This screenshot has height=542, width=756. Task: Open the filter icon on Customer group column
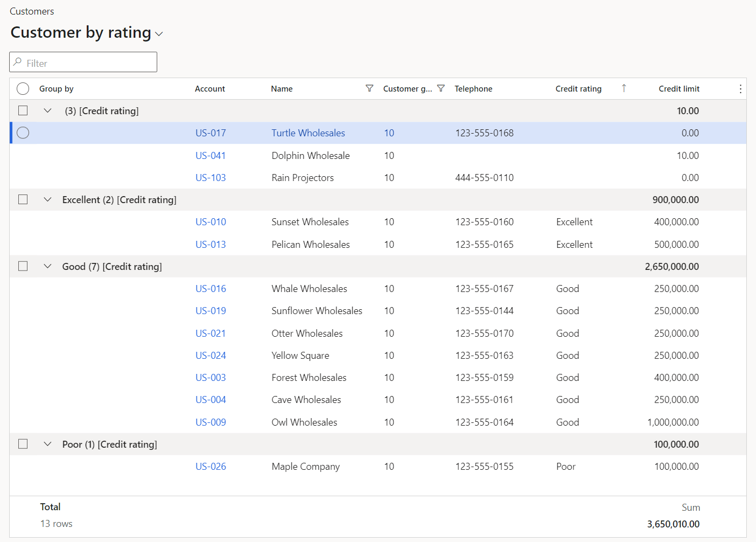(441, 88)
